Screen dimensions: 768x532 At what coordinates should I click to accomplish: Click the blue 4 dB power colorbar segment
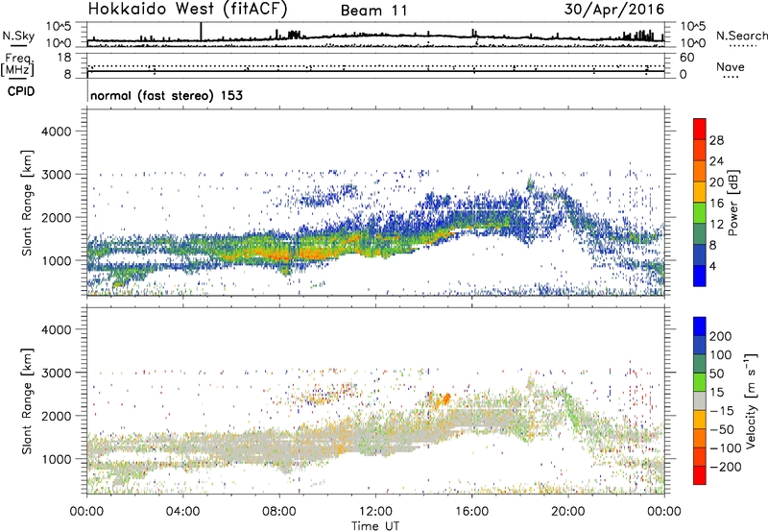click(x=700, y=276)
